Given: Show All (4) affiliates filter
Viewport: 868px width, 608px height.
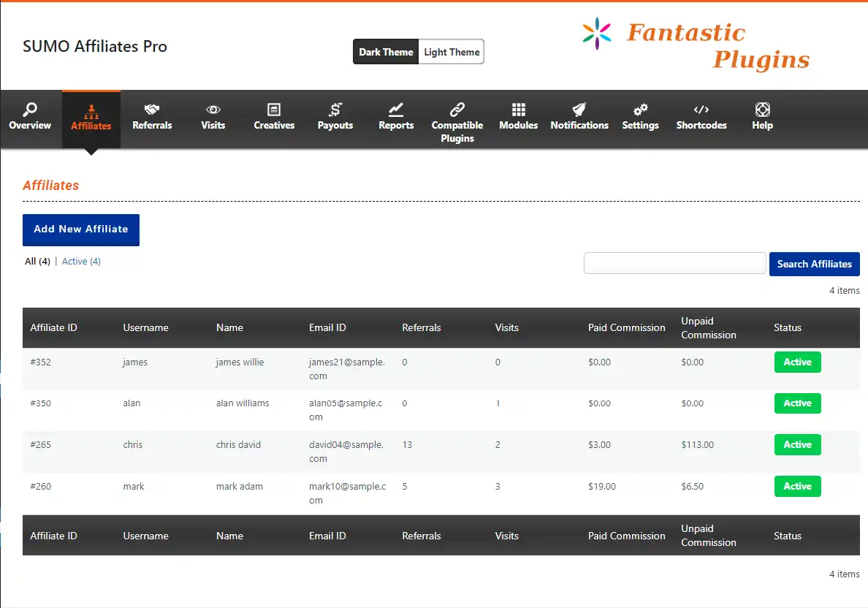Looking at the screenshot, I should (x=38, y=262).
